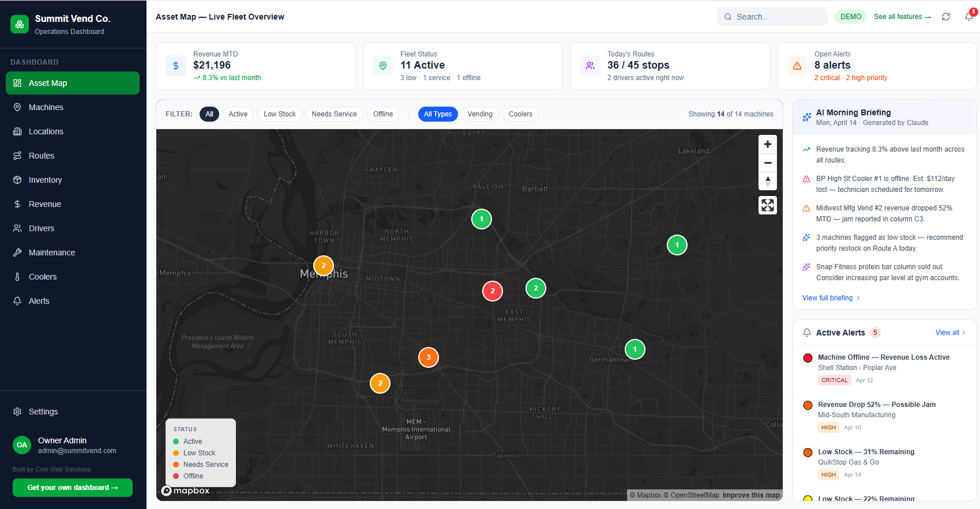Show only Coolers via the filter chip
The width and height of the screenshot is (980, 509).
click(521, 114)
